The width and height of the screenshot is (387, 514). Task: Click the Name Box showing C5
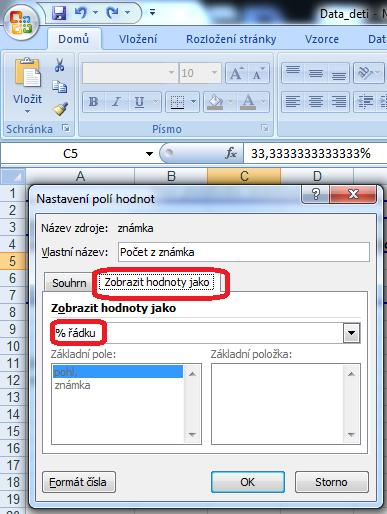71,154
